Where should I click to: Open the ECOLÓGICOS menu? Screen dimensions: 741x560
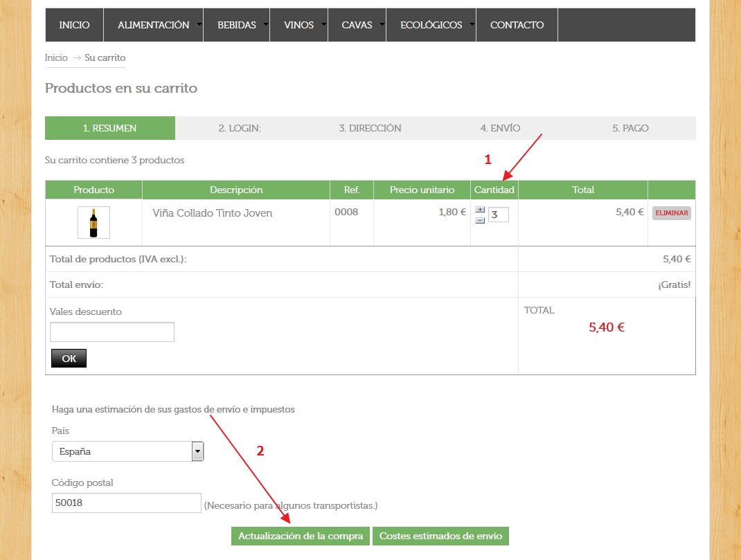[431, 25]
